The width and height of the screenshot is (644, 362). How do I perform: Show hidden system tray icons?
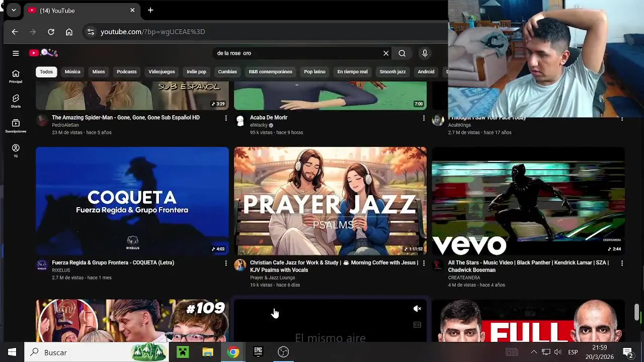point(534,352)
